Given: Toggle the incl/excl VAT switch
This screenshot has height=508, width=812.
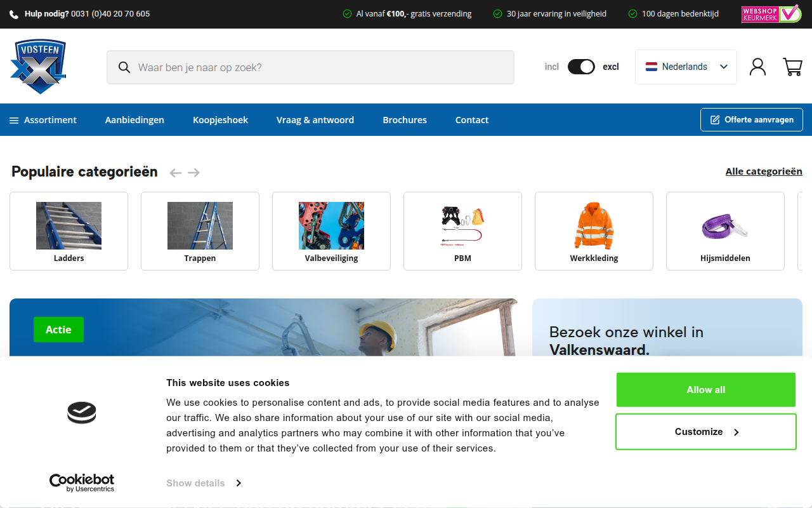Looking at the screenshot, I should [x=581, y=67].
